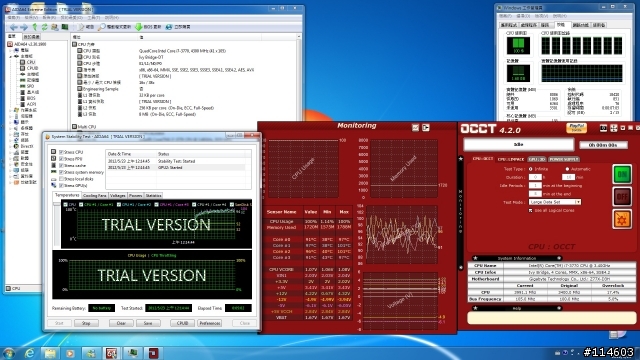Toggle Use all Logical Cores checkbox
The width and height of the screenshot is (640, 360).
click(531, 211)
